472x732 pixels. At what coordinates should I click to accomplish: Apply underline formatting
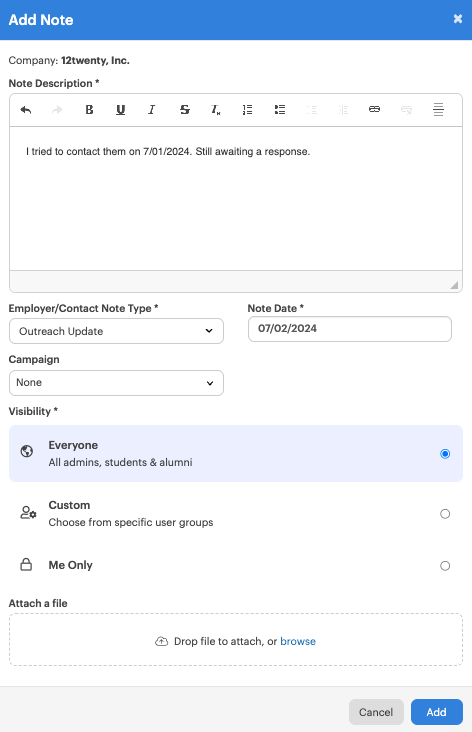coord(120,110)
